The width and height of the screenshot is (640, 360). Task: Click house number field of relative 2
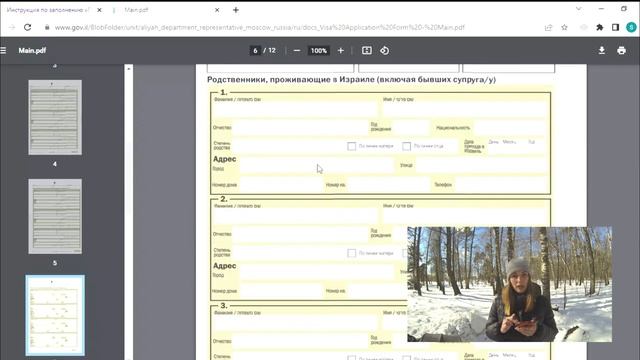(x=281, y=291)
